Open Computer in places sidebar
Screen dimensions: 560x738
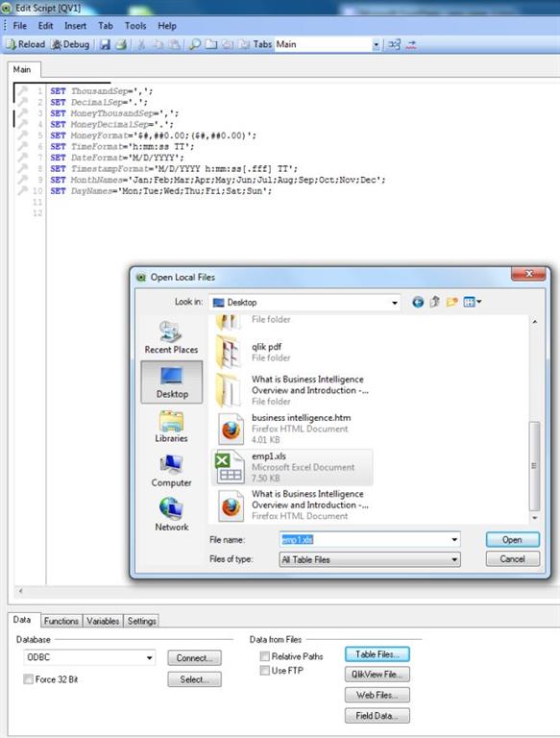(x=171, y=471)
